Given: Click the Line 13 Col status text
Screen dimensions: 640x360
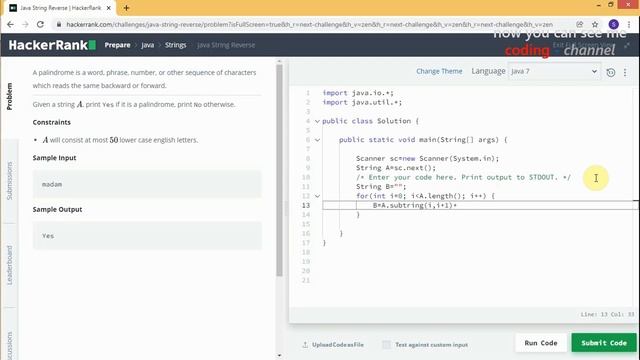Looking at the screenshot, I should pos(607,314).
